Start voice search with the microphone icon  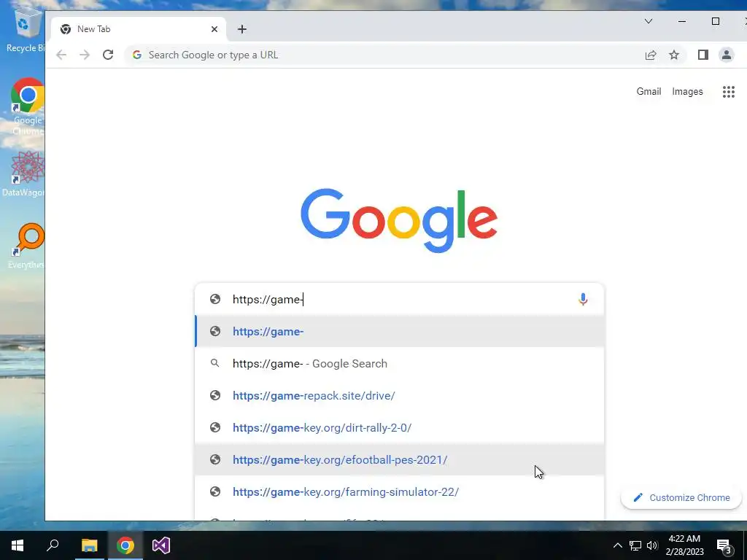point(583,299)
